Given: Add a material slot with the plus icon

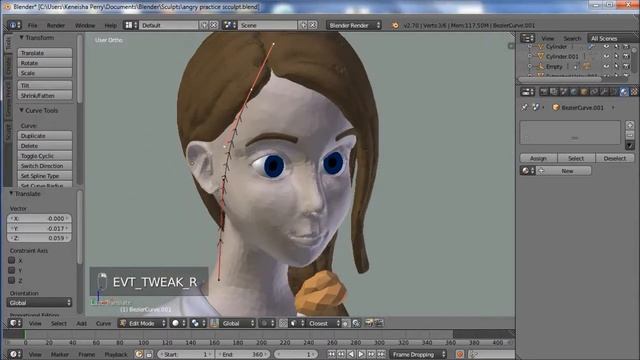Looking at the screenshot, I should pyautogui.click(x=630, y=125).
